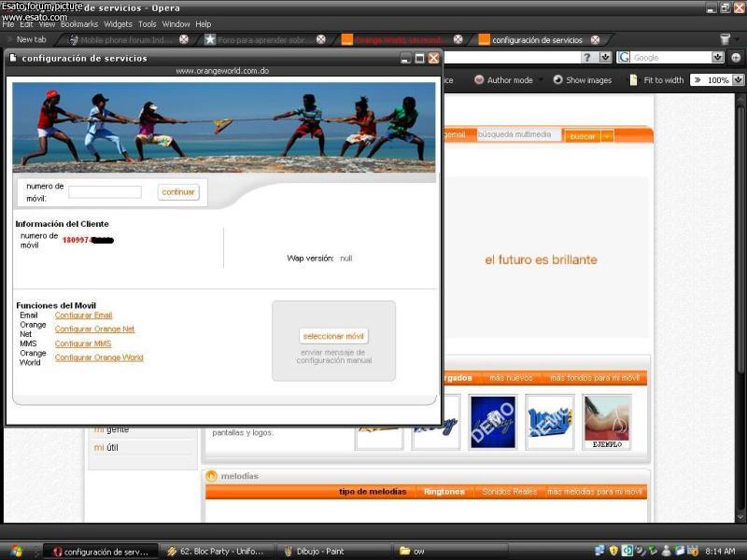Open the Bookmarks menu
747x560 pixels.
click(x=79, y=24)
